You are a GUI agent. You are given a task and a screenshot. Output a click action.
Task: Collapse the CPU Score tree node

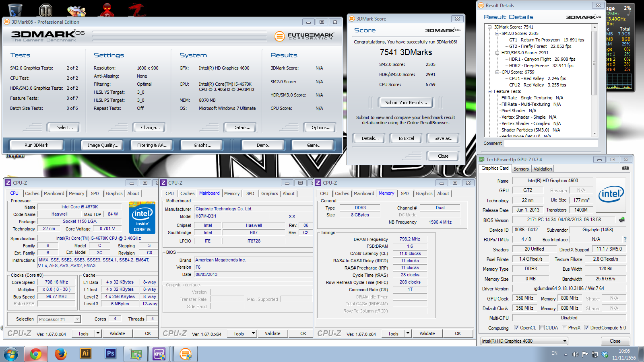coord(497,72)
